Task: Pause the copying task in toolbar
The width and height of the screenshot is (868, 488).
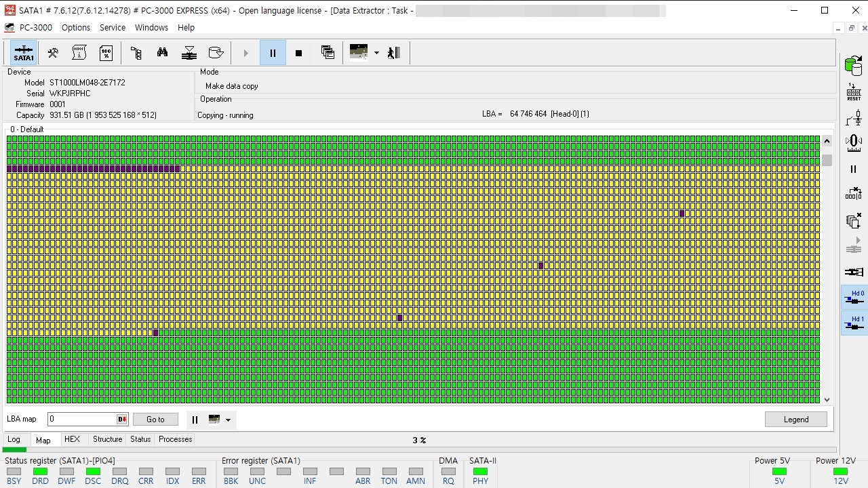Action: [x=273, y=53]
